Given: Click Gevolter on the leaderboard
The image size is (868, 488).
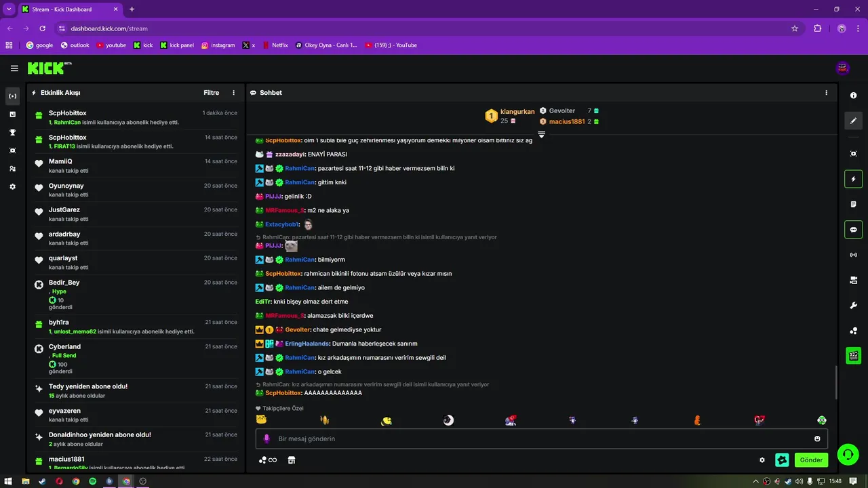Looking at the screenshot, I should pos(562,110).
